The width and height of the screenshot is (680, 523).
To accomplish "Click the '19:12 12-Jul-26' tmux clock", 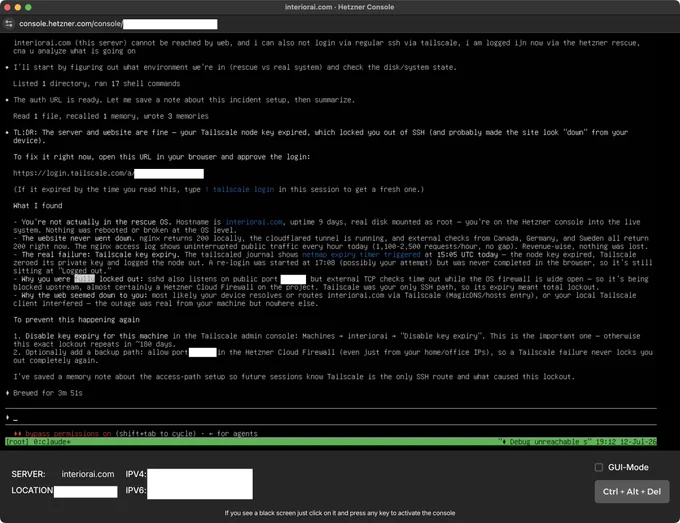I will coord(626,441).
